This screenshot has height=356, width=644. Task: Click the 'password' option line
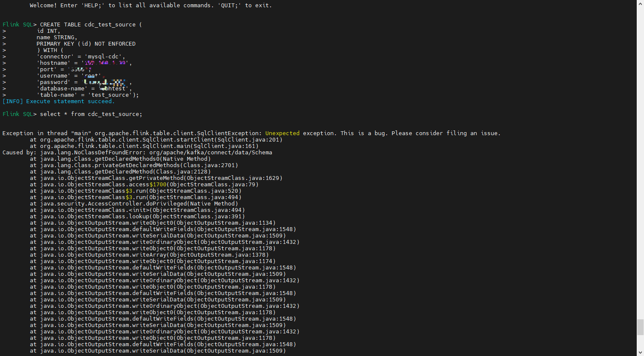click(x=85, y=82)
